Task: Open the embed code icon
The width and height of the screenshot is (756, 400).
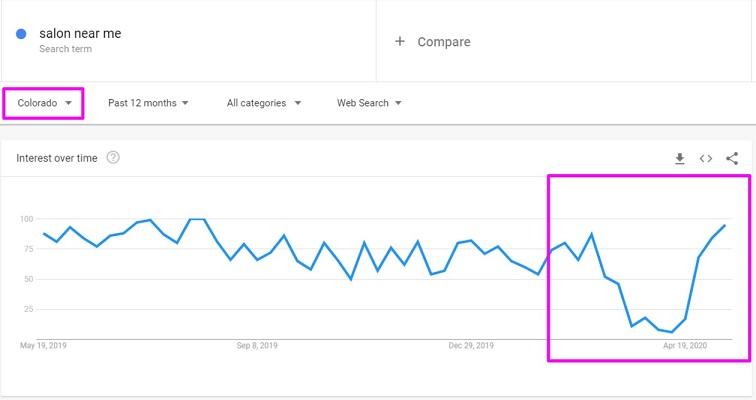Action: 706,158
